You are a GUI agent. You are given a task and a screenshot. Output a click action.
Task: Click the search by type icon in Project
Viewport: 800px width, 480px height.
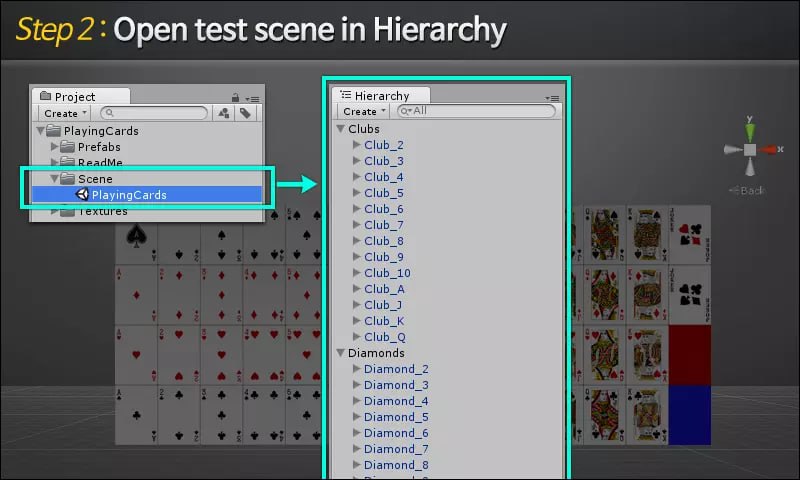[223, 113]
